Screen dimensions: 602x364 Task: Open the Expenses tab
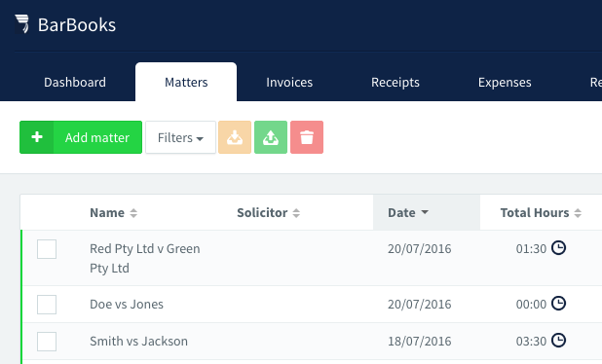pos(505,82)
